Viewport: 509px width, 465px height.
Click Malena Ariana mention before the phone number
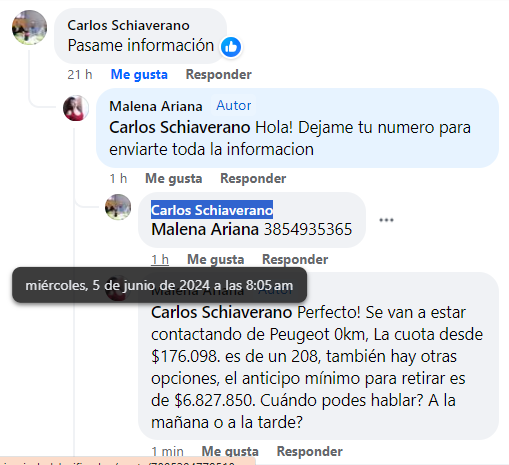click(x=205, y=230)
